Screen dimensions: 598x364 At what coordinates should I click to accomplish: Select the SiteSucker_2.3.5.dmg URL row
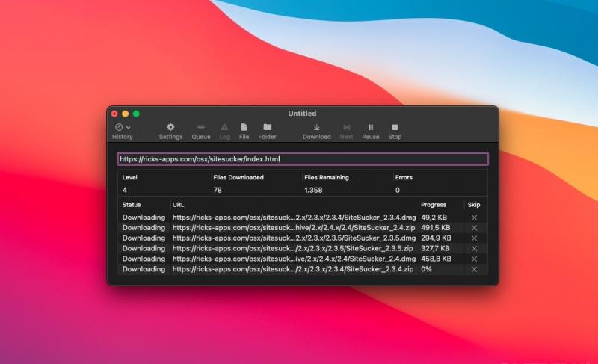point(294,238)
